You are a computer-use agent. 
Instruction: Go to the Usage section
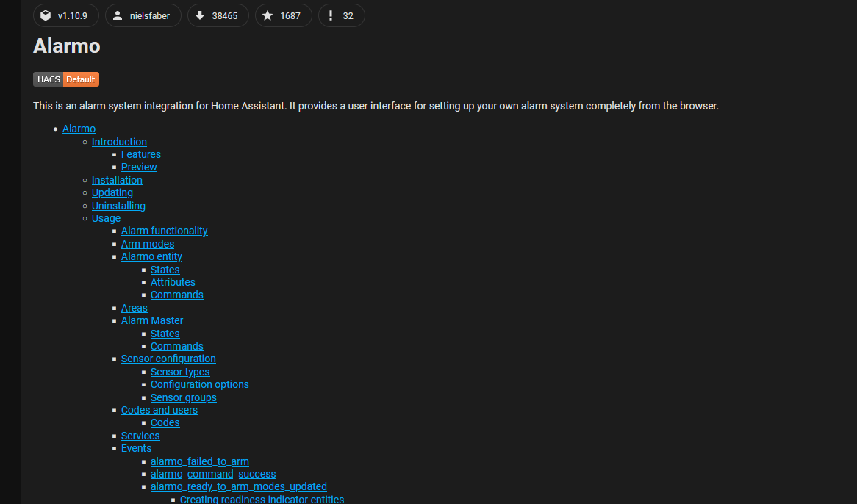click(106, 218)
